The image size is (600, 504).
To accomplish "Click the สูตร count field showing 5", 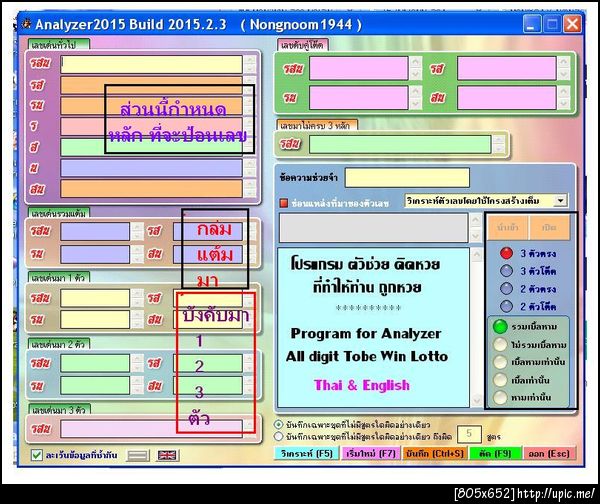I will (469, 434).
